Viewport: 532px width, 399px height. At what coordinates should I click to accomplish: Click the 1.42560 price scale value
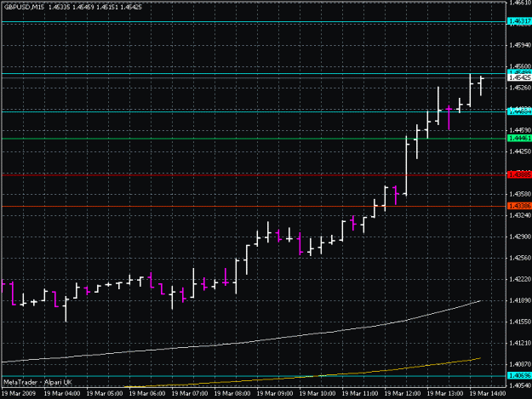click(x=520, y=258)
